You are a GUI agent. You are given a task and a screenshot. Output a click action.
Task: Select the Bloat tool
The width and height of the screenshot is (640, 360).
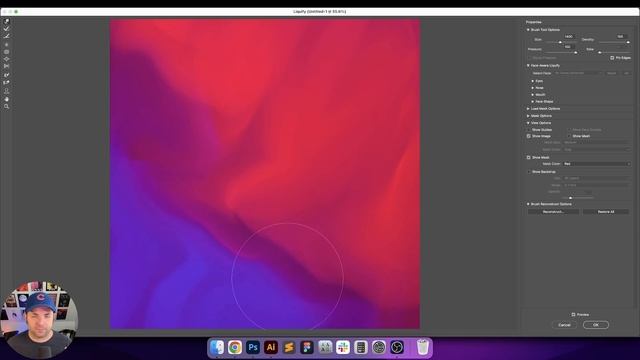(x=7, y=59)
